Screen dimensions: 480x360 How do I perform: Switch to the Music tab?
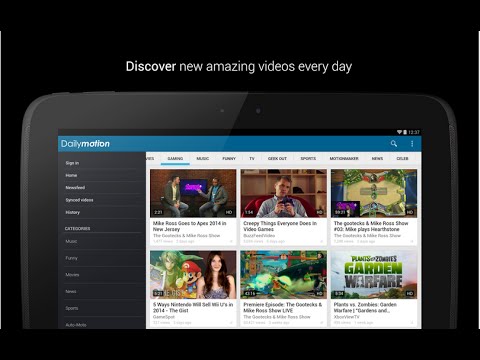tap(203, 159)
